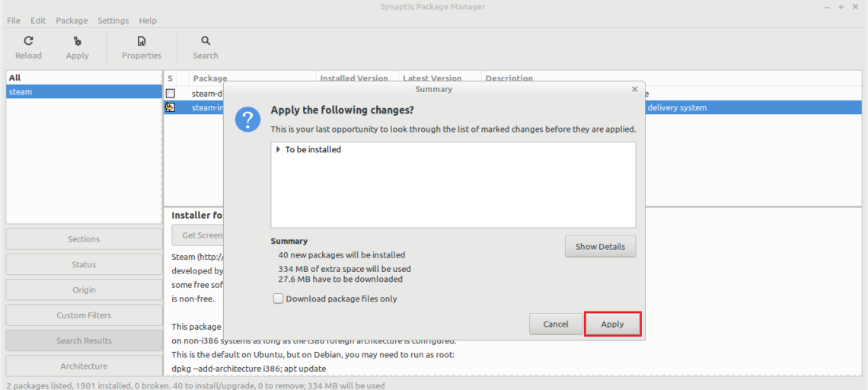Open the Properties toolbar icon
This screenshot has height=390, width=868.
tap(142, 41)
